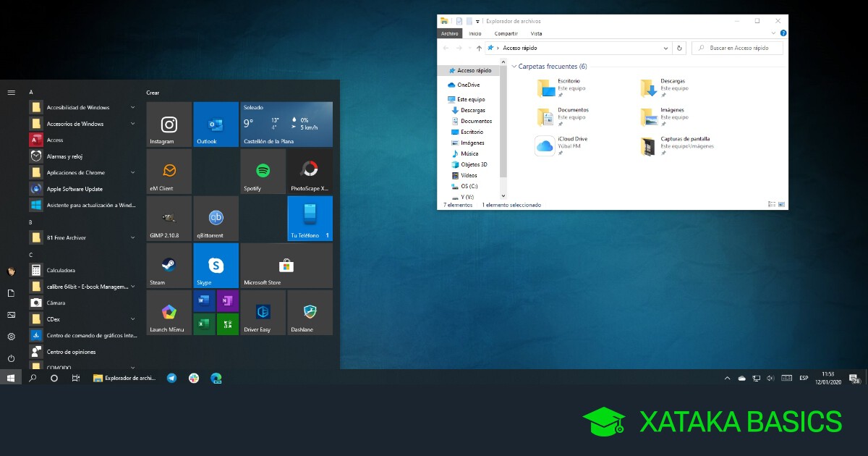The width and height of the screenshot is (868, 456).
Task: Open the Steam tile
Action: pyautogui.click(x=169, y=266)
